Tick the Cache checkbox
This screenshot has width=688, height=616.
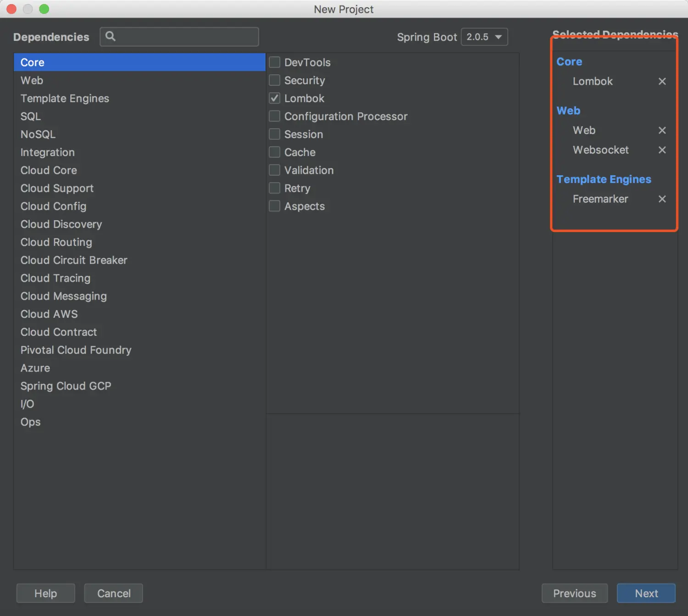point(274,152)
